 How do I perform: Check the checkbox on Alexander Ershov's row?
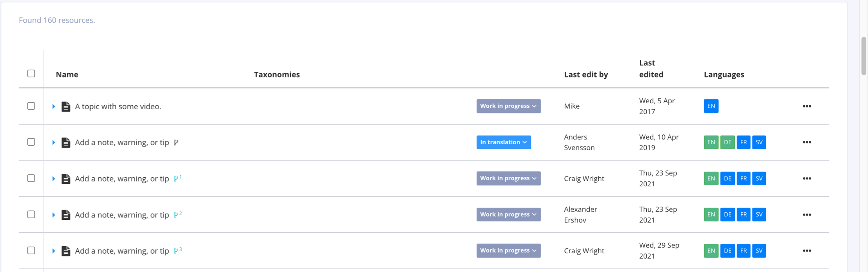pos(31,214)
